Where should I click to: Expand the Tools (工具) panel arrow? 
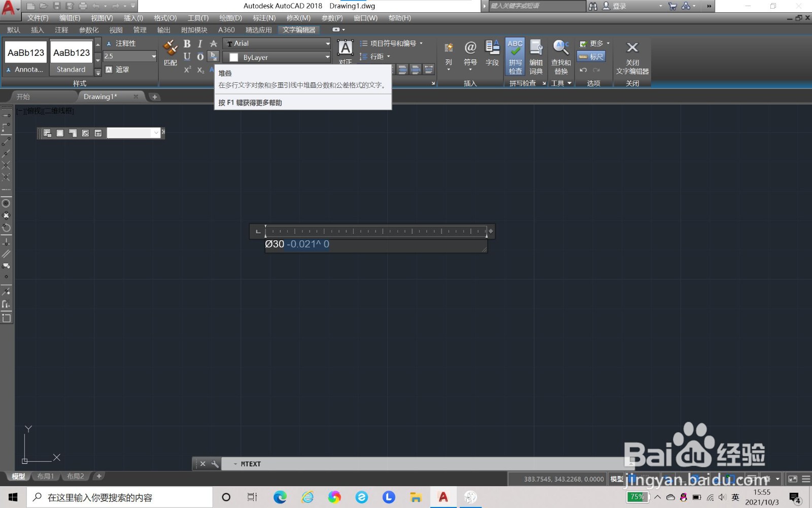click(569, 83)
